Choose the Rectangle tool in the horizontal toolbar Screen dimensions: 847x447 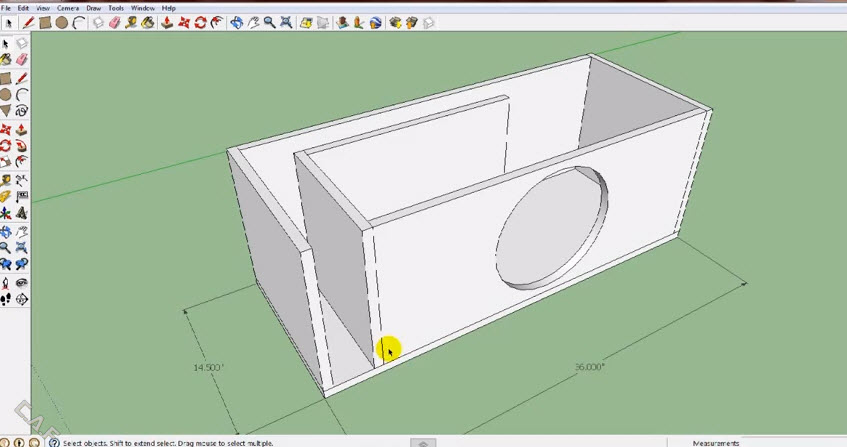45,23
